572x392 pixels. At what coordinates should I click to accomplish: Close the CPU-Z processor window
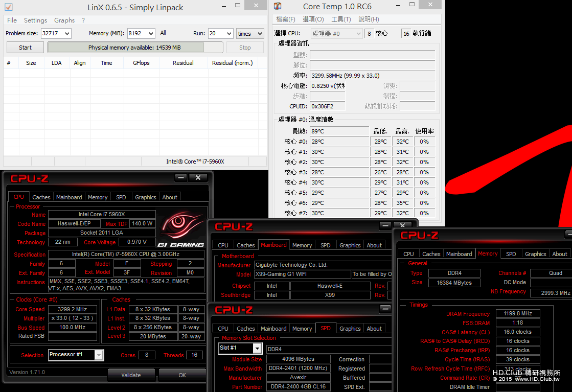(198, 177)
